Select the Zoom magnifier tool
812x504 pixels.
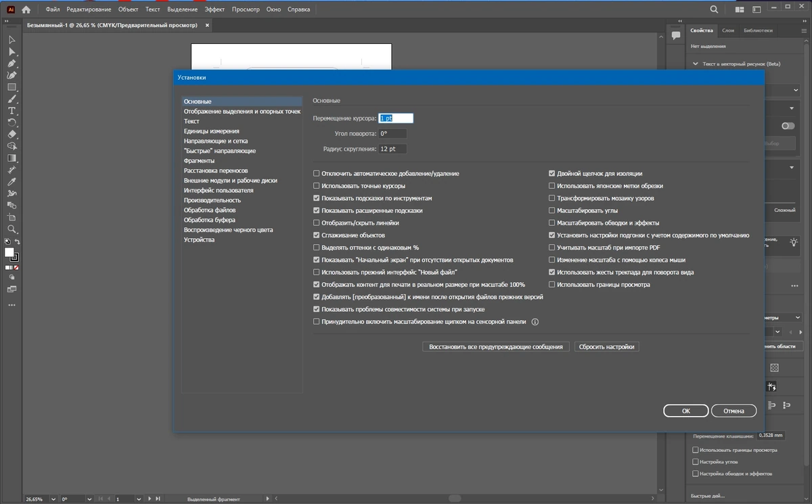pyautogui.click(x=12, y=229)
